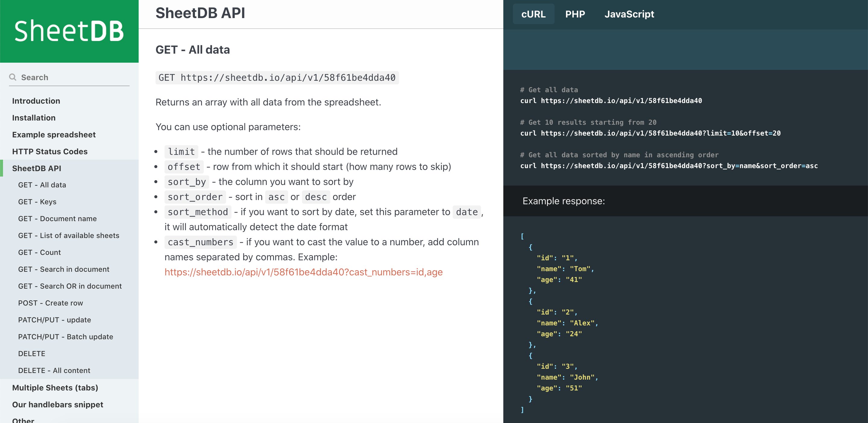
Task: Expand Our handlebars snippet section
Action: pyautogui.click(x=58, y=405)
